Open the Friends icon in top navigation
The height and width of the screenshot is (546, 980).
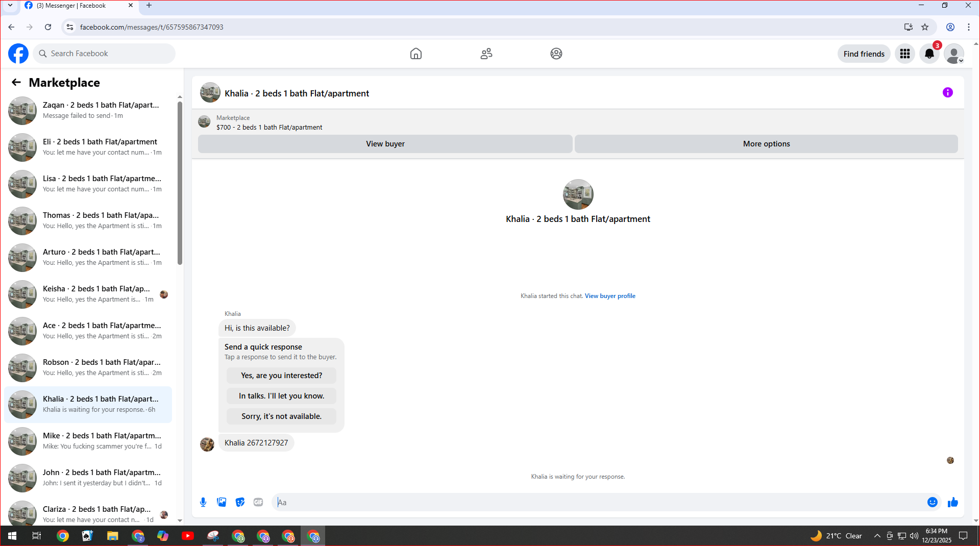tap(486, 54)
